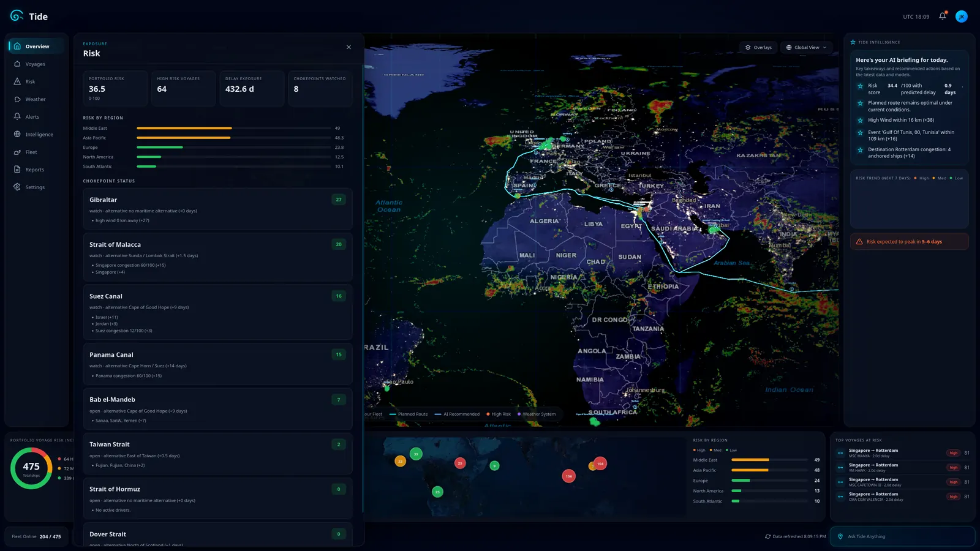Click the Delay Exposure 432.6 d card

coord(252,88)
